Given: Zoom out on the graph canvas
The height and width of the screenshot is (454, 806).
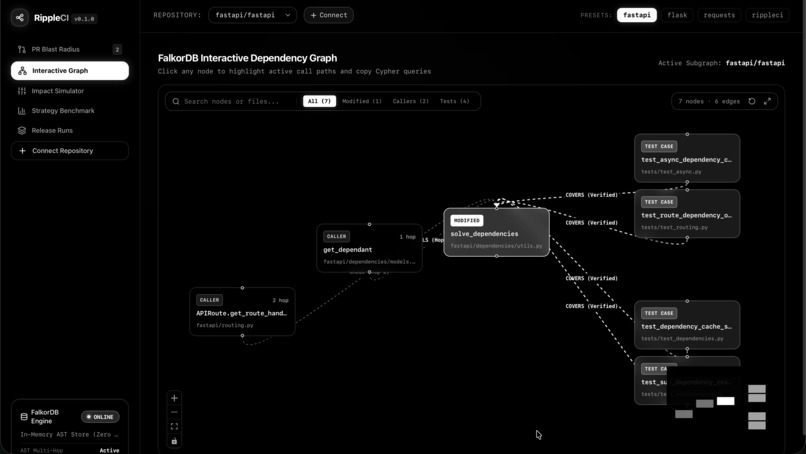Looking at the screenshot, I should point(174,412).
